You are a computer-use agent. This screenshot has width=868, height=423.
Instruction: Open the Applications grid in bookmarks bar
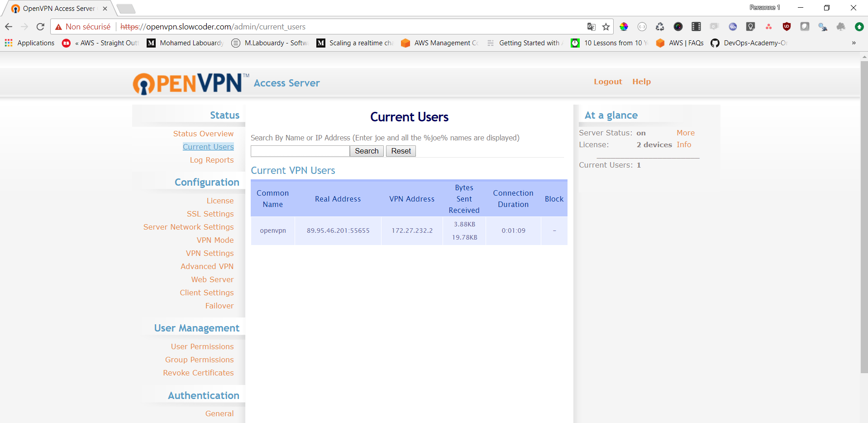(x=29, y=43)
